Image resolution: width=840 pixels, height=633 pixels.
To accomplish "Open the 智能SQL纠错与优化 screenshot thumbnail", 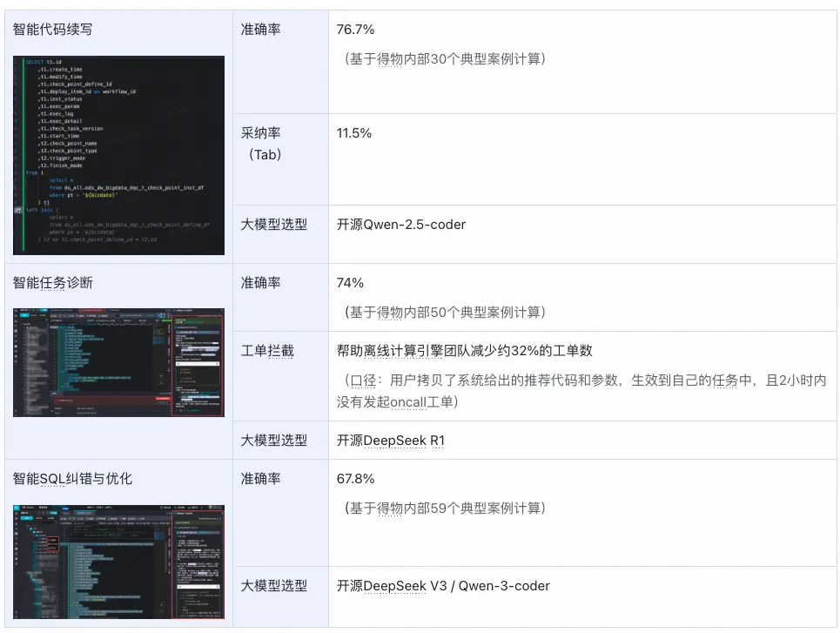I will (118, 562).
